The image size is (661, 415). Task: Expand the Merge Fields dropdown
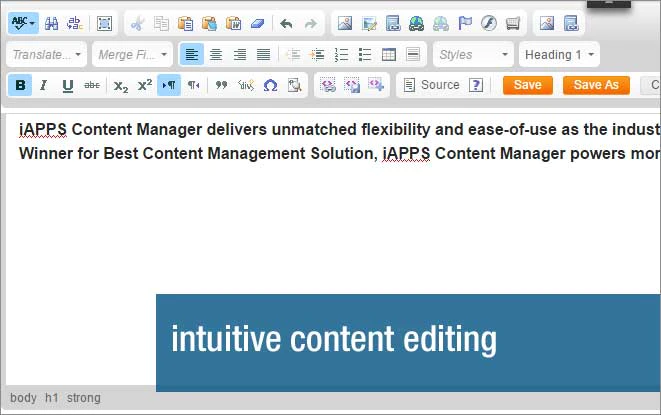132,54
